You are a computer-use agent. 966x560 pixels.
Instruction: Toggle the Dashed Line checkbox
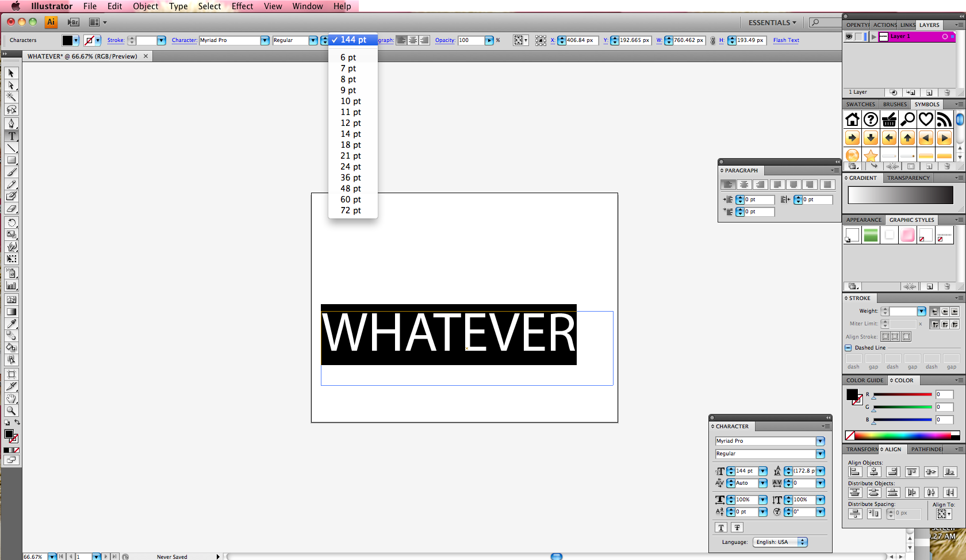click(x=848, y=348)
